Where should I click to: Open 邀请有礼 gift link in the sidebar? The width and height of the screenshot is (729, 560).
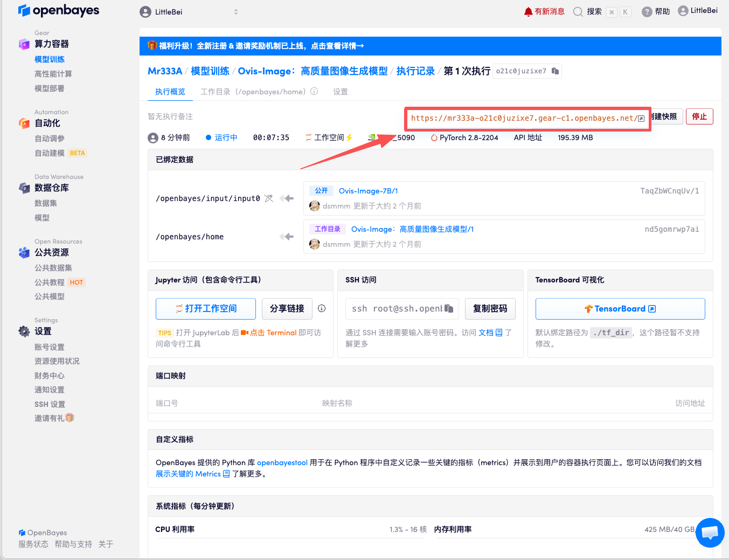point(54,418)
